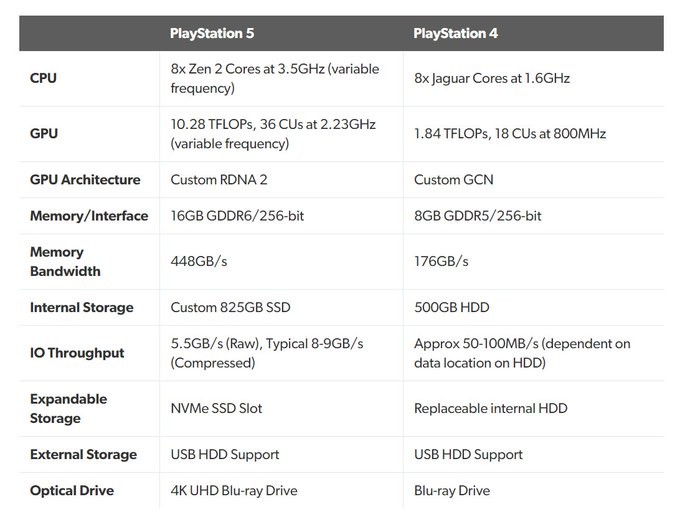Click the GPU row label

[45, 133]
